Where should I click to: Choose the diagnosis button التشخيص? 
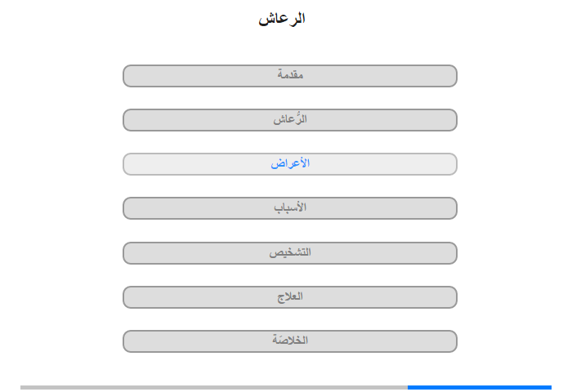[x=290, y=253]
